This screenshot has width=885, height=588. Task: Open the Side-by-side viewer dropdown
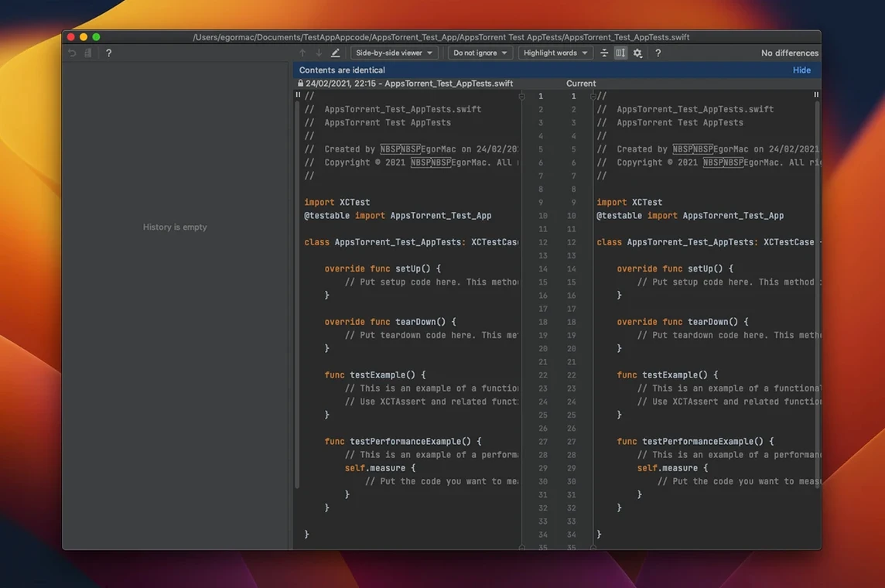[394, 53]
